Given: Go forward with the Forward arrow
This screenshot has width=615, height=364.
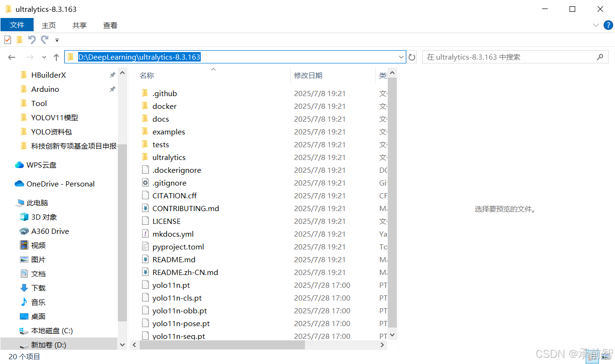Looking at the screenshot, I should (x=30, y=57).
